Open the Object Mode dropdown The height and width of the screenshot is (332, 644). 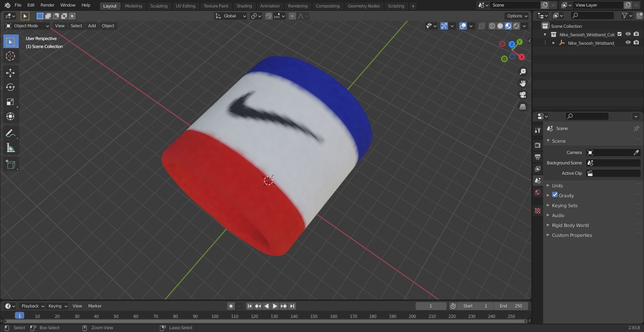pyautogui.click(x=27, y=26)
